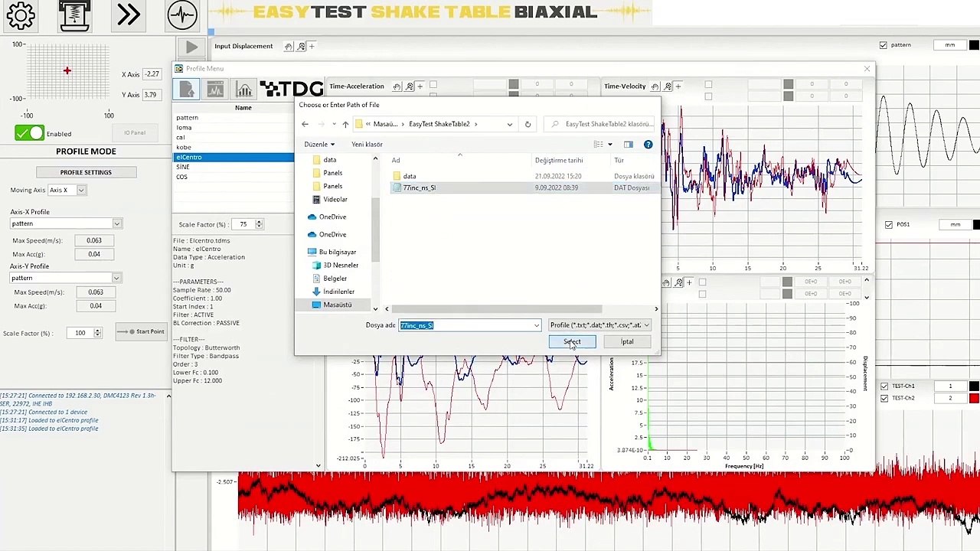Viewport: 980px width, 551px height.
Task: Click the black color swatch for TEST-Ch1
Action: tap(974, 386)
